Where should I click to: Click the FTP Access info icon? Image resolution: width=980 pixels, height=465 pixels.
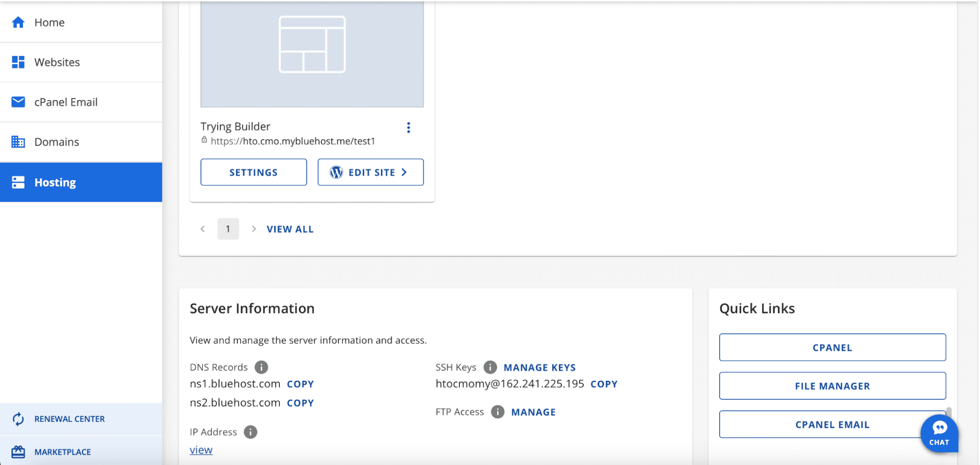click(x=497, y=412)
